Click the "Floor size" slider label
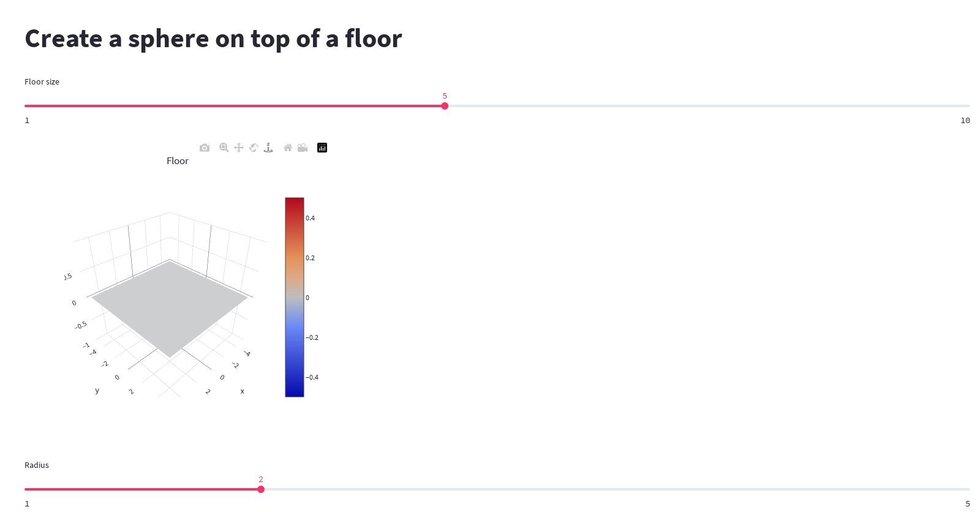980x512 pixels. (42, 82)
